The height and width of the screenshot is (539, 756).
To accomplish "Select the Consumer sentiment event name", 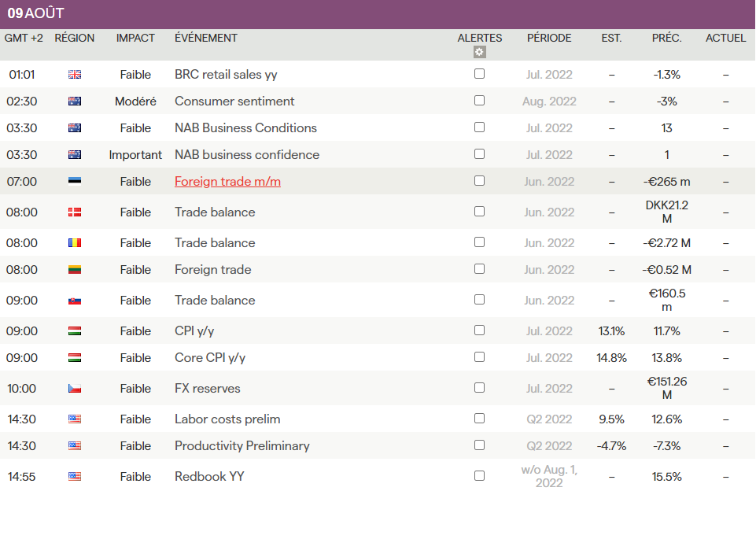I will pyautogui.click(x=234, y=102).
